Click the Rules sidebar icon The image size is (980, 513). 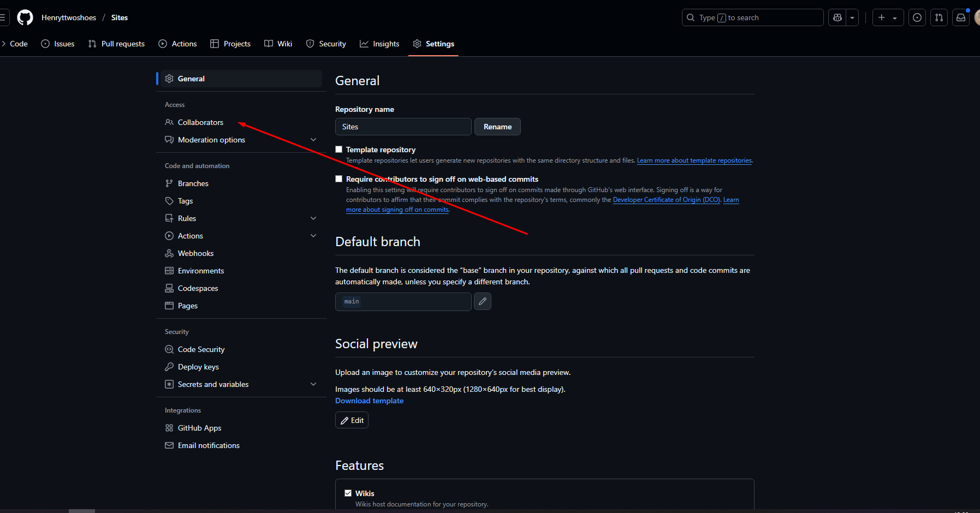pos(169,218)
